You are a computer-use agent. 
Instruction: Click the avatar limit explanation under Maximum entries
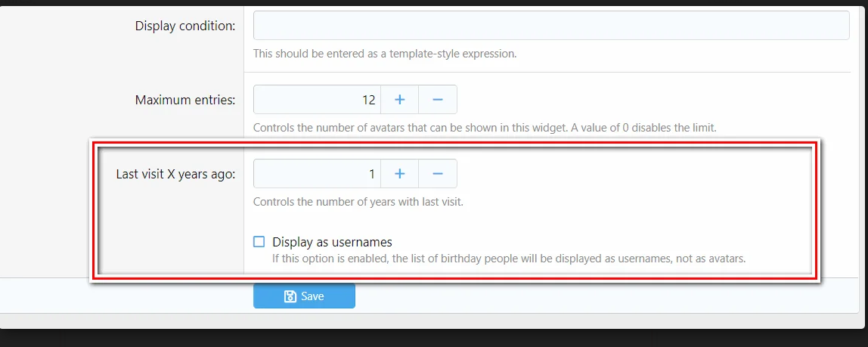485,128
